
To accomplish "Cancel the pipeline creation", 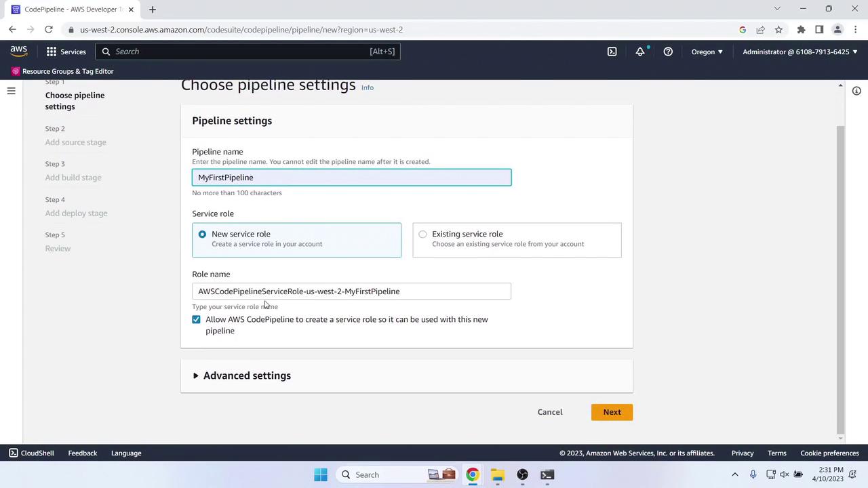I will click(x=550, y=412).
